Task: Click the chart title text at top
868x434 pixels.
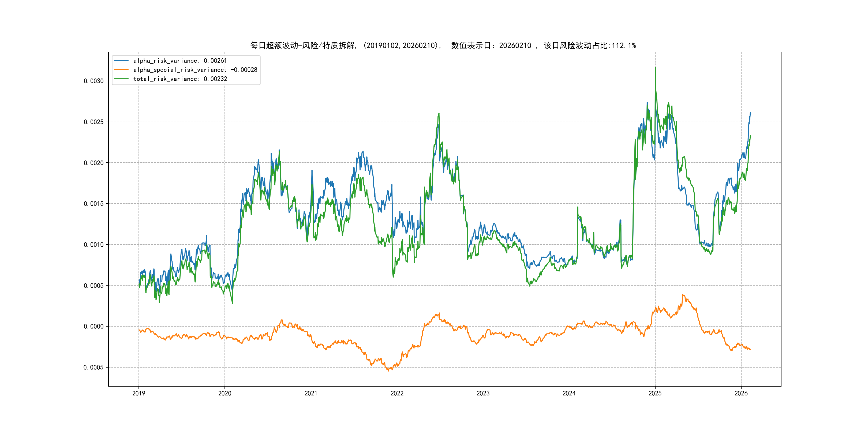Action: [443, 46]
